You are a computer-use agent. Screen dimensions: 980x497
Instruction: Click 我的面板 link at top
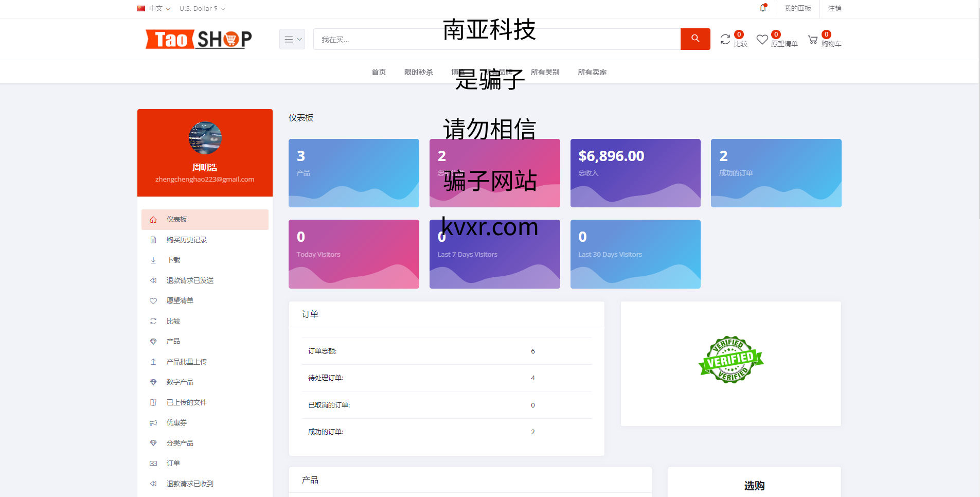pyautogui.click(x=797, y=8)
